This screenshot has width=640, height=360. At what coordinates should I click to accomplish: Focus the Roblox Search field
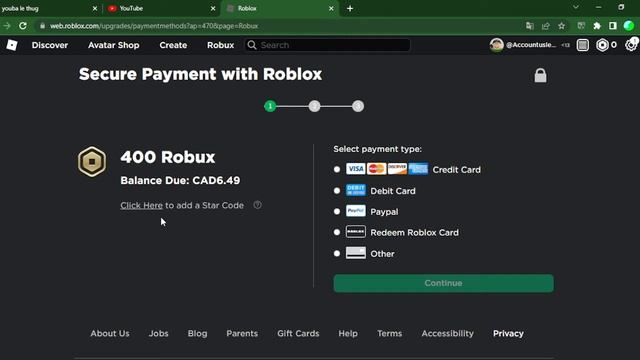(x=327, y=45)
